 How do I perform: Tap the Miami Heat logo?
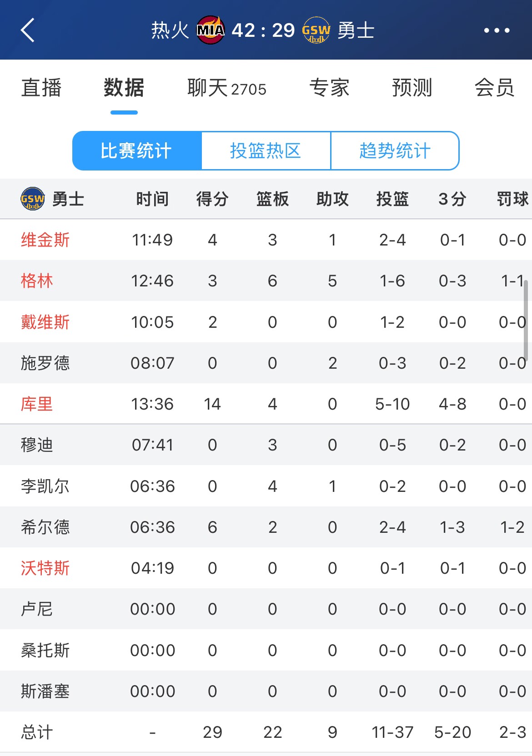(210, 30)
